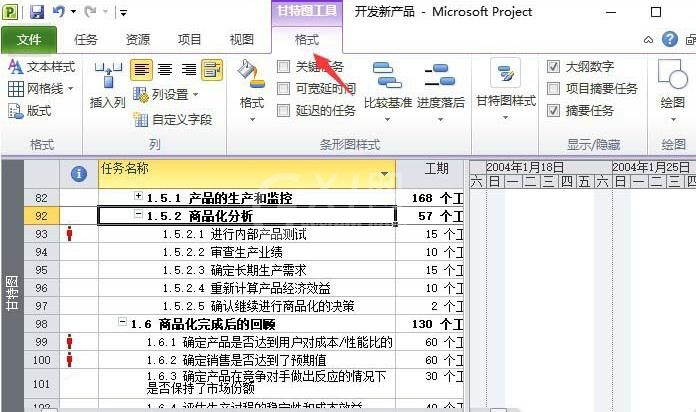
Task: Click the 工期 column header
Action: (x=430, y=174)
